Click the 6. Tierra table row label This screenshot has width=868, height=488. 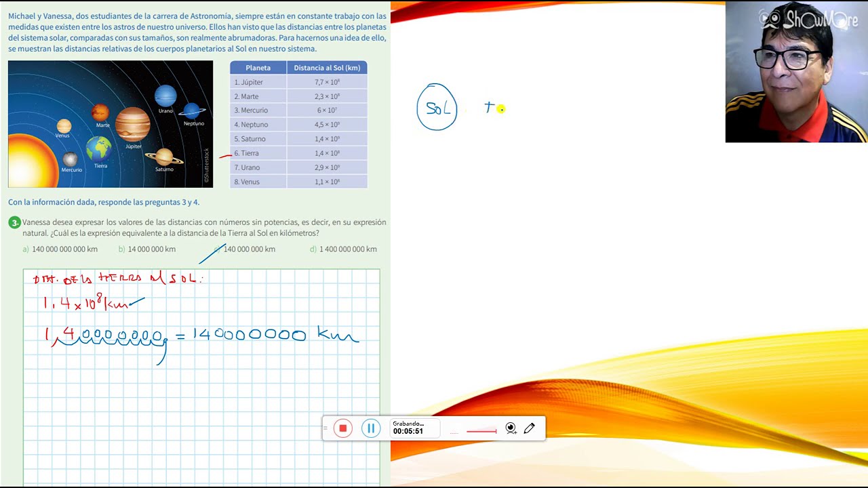pyautogui.click(x=246, y=153)
